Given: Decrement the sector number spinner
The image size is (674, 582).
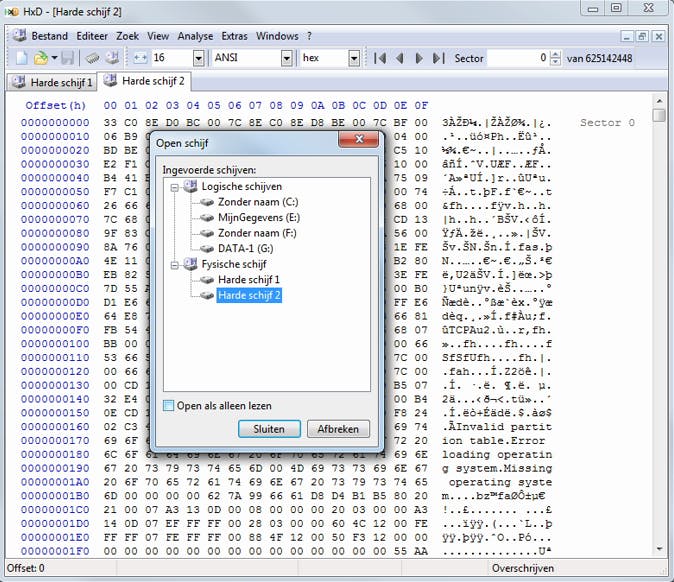Looking at the screenshot, I should [555, 62].
